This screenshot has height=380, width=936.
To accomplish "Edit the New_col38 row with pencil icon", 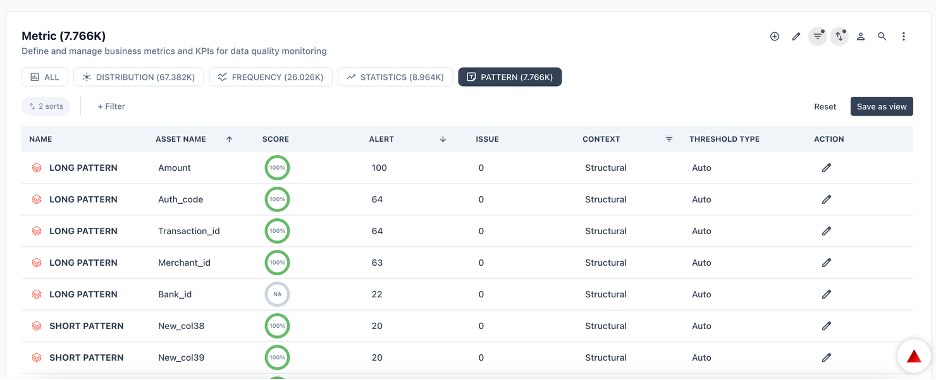I will click(x=826, y=326).
